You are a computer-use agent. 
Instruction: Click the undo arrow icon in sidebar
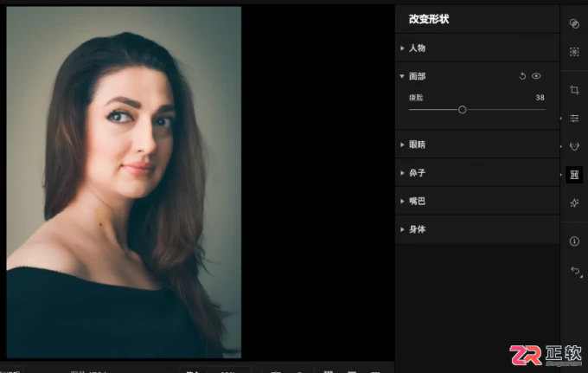coord(575,271)
